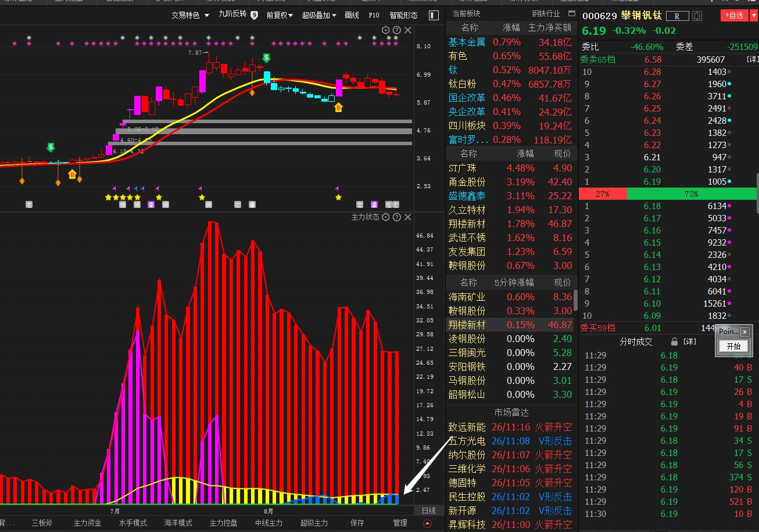
Task: Expand the 超级叠加 dropdown
Action: click(x=319, y=15)
